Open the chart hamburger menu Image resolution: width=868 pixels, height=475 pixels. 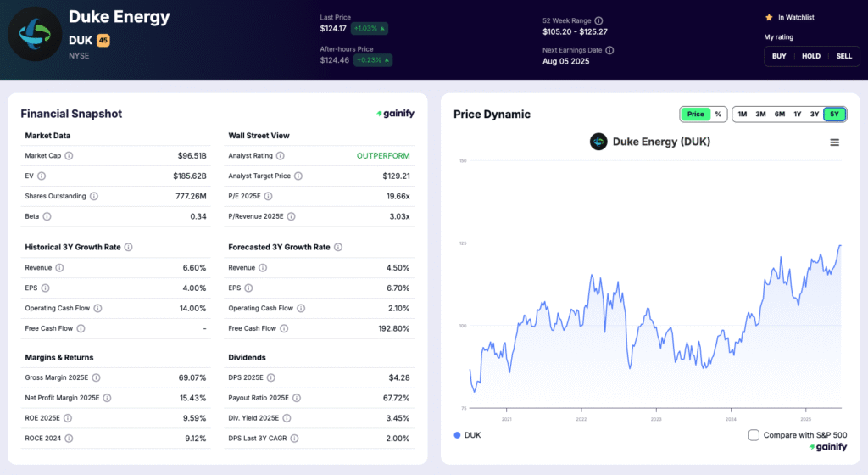(835, 142)
